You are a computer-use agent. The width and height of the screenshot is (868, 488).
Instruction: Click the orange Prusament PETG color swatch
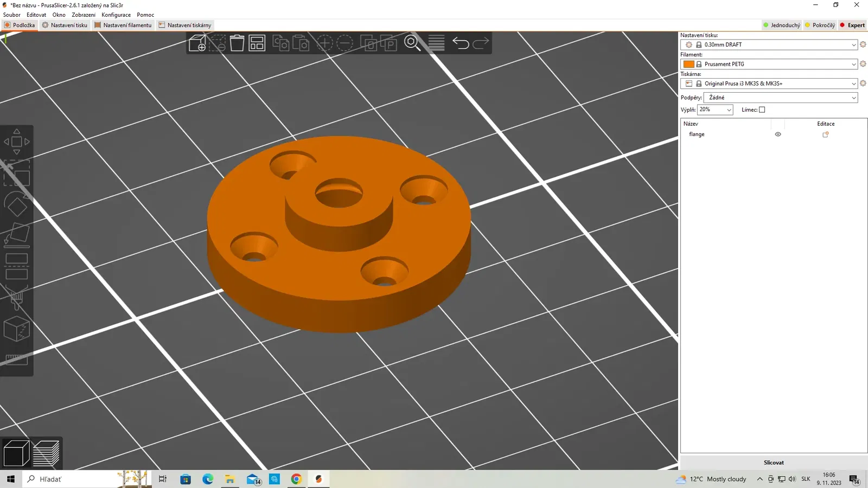point(689,64)
